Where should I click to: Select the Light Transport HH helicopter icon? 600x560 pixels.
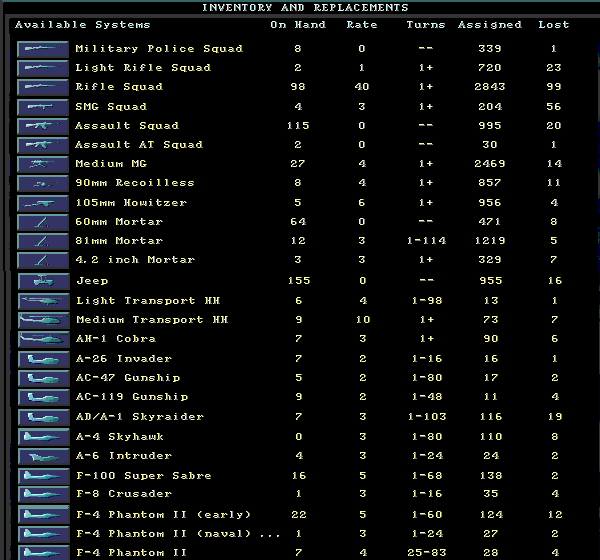(44, 301)
